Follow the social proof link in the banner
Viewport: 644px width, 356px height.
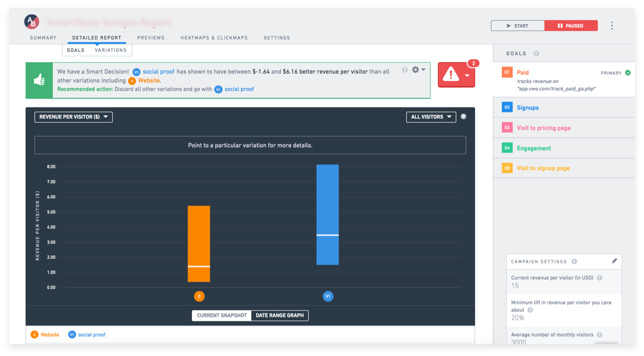[160, 71]
